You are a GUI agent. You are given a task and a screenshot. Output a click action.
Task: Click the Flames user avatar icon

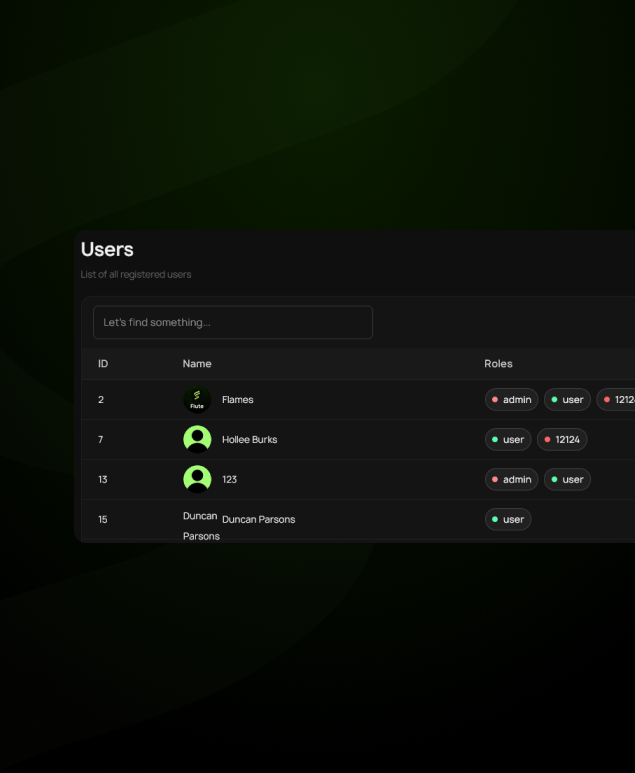click(197, 400)
